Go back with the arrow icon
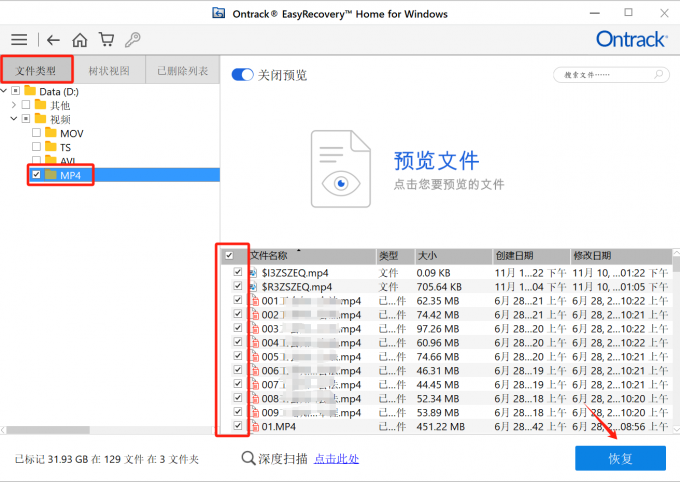The image size is (680, 482). click(53, 40)
